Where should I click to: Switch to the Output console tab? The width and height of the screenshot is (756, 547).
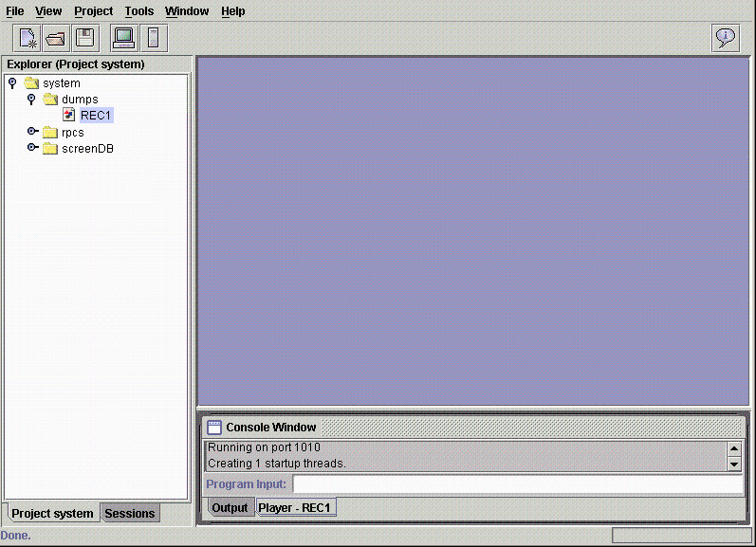[230, 507]
